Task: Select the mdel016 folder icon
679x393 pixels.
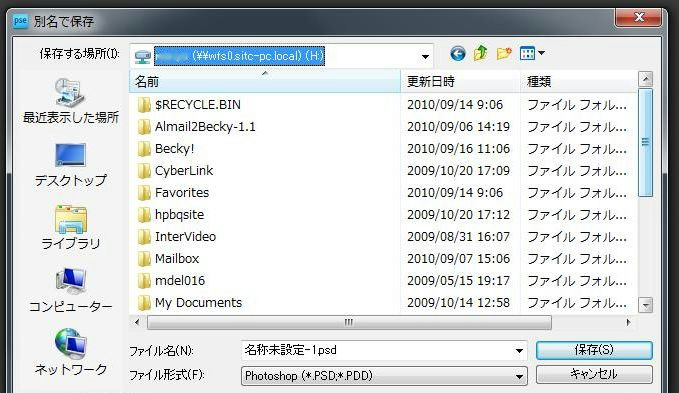Action: click(x=144, y=281)
